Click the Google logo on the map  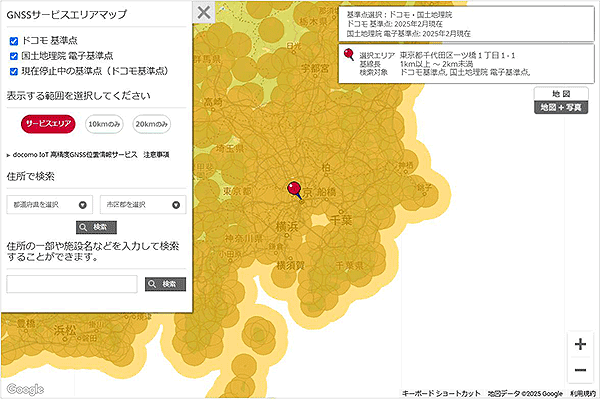[25, 389]
